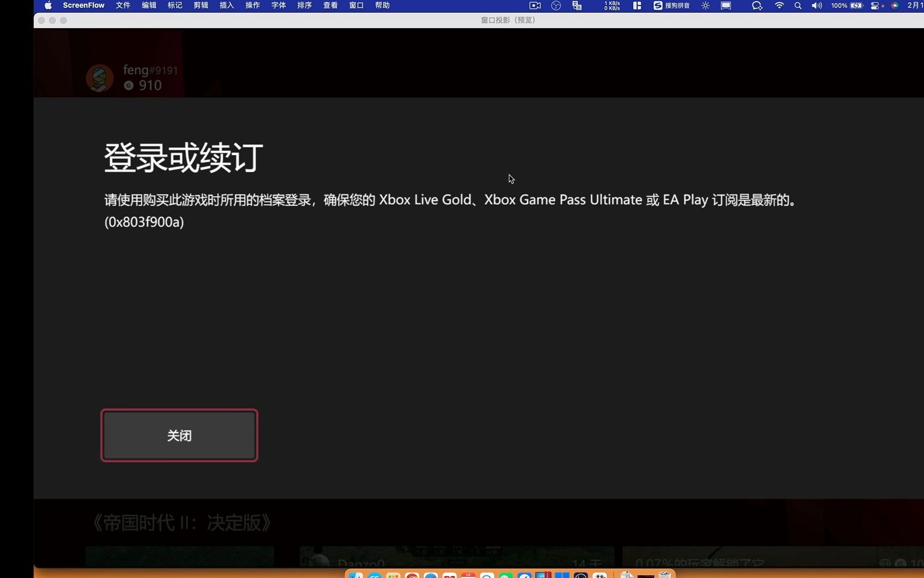The height and width of the screenshot is (578, 924).
Task: Click the 关闭 button in the dialog
Action: tap(179, 436)
